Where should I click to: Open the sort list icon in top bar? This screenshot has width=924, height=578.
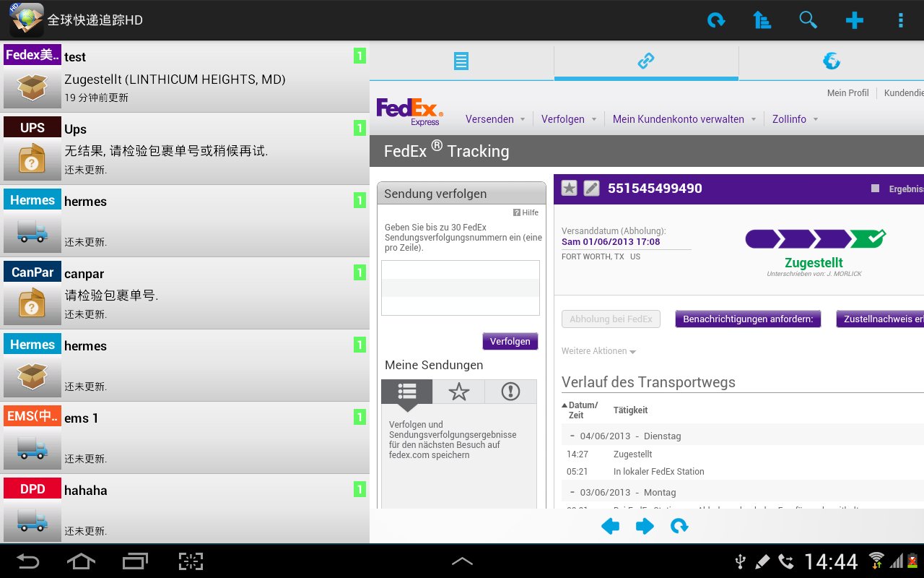coord(762,20)
